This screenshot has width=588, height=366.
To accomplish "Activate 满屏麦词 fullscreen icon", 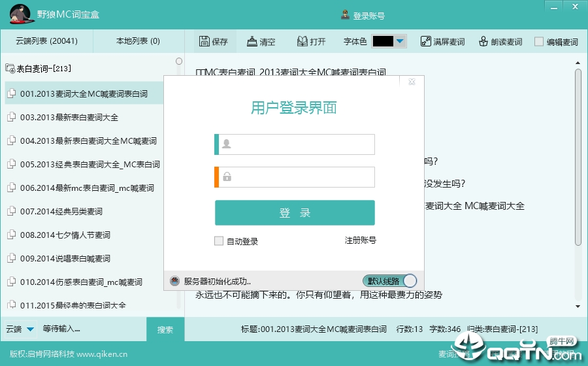I will pos(425,41).
